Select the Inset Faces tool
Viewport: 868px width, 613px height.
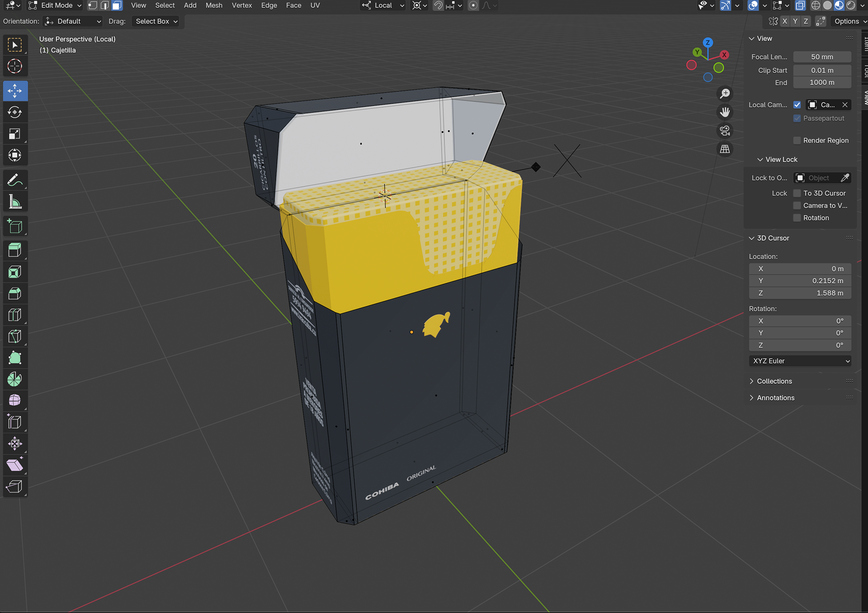click(x=15, y=272)
